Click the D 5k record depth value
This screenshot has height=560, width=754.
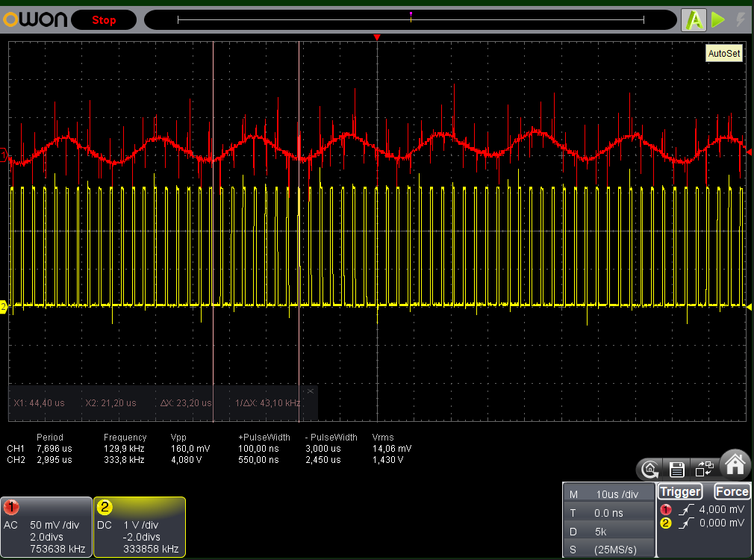coord(601,532)
